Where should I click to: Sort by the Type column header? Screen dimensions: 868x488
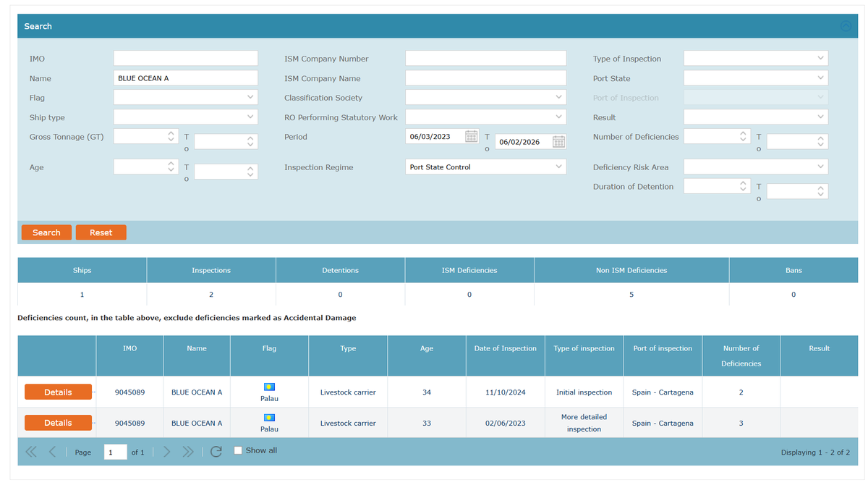click(x=348, y=356)
